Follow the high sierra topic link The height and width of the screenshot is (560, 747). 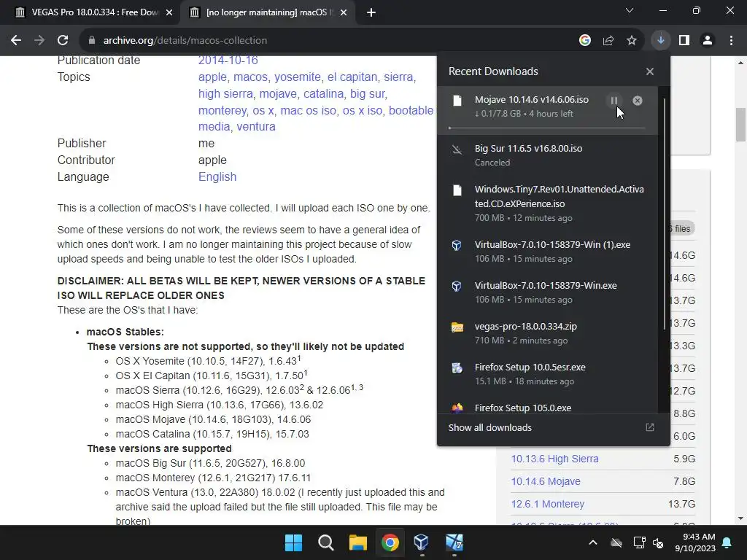225,94
